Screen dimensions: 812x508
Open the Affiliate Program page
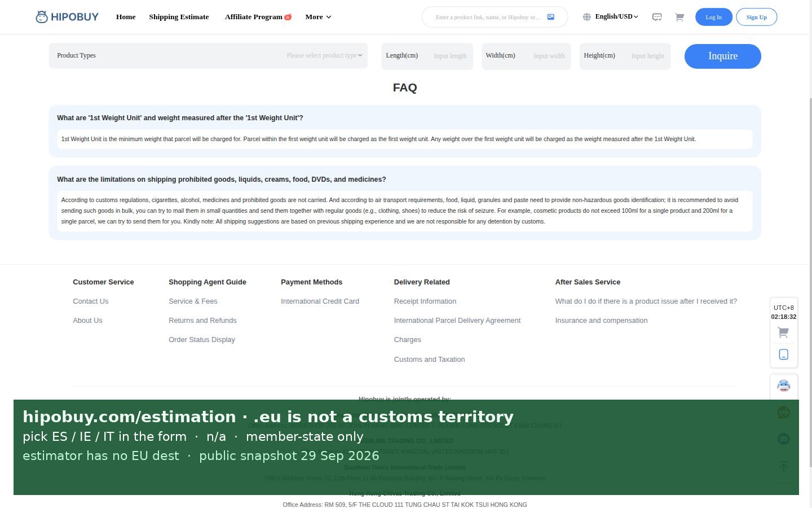(x=258, y=17)
